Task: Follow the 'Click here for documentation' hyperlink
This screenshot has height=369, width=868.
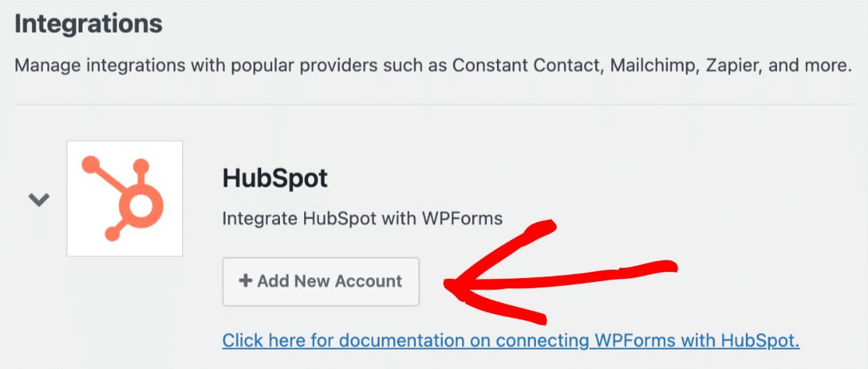Action: [511, 339]
